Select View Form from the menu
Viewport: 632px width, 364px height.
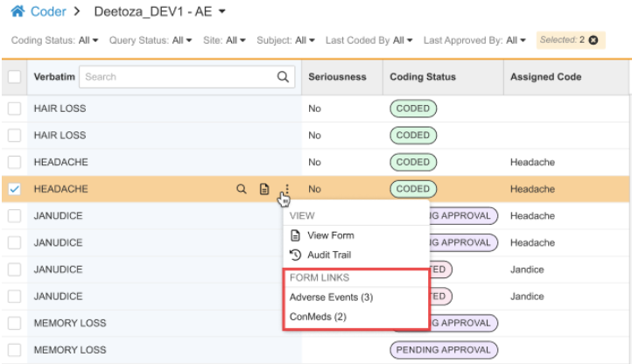click(330, 235)
